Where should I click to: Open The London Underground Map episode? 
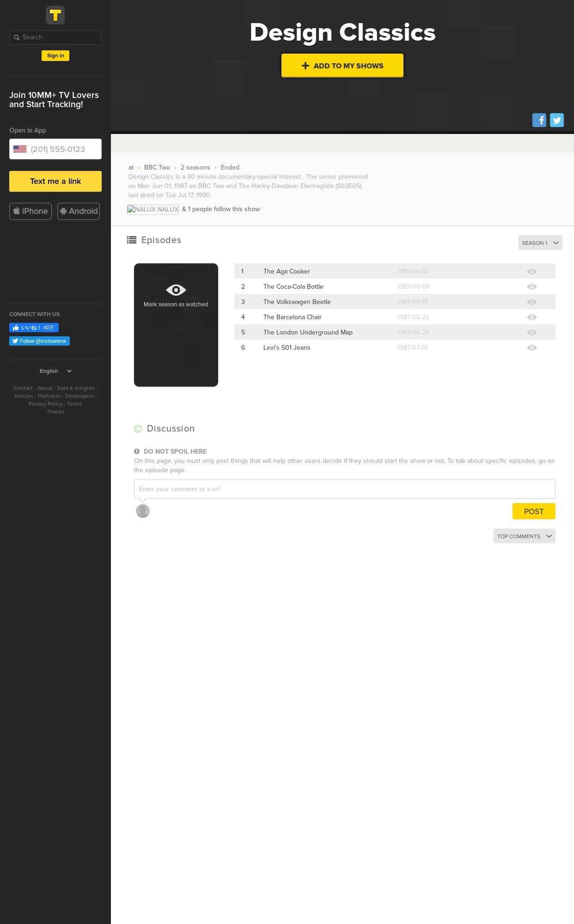tap(308, 333)
